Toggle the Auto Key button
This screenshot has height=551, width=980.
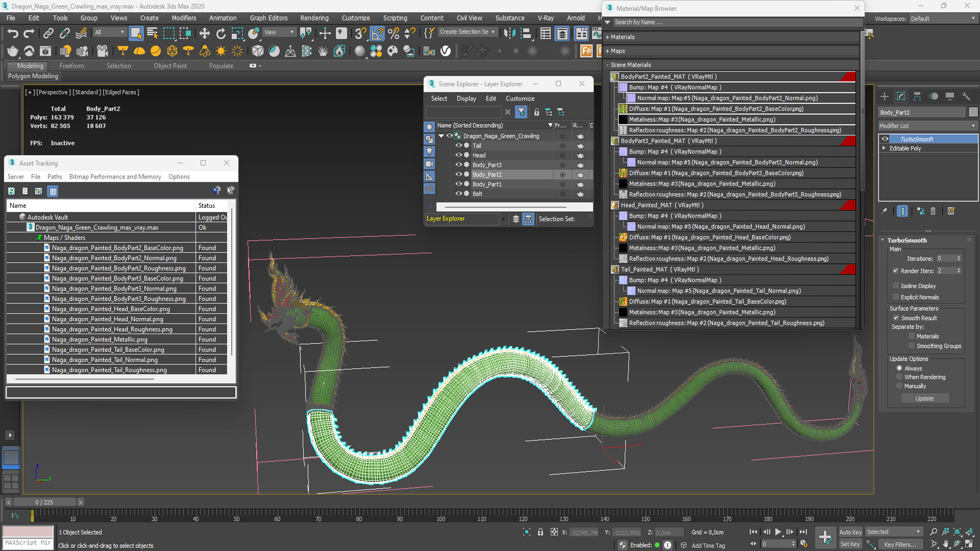tap(850, 532)
